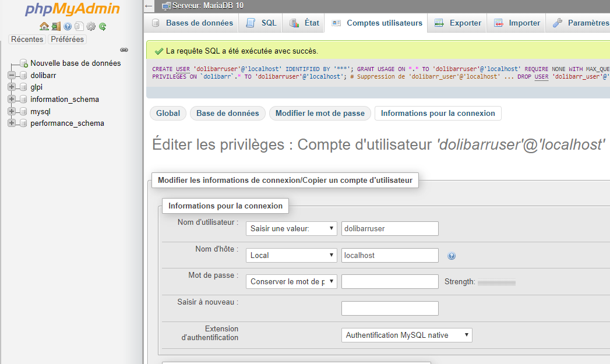
Task: Switch to the SQL tab
Action: click(x=262, y=23)
